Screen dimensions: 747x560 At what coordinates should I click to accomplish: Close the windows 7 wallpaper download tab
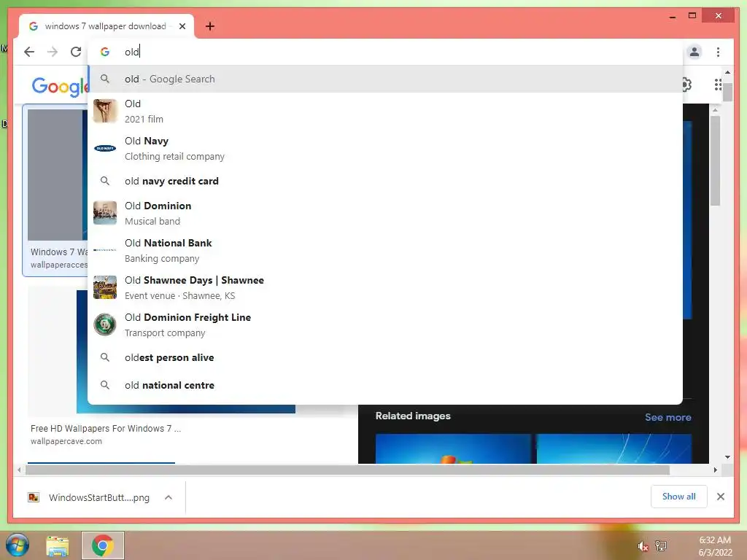(x=182, y=26)
